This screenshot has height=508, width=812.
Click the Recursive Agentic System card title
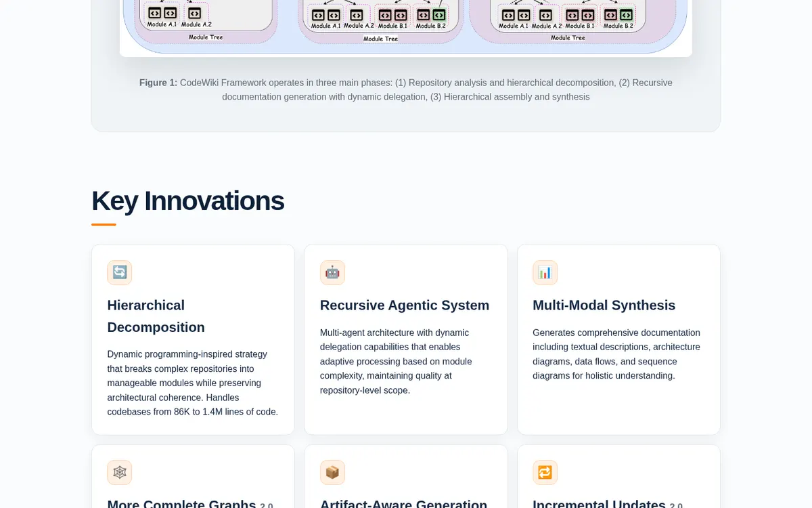[x=405, y=305]
